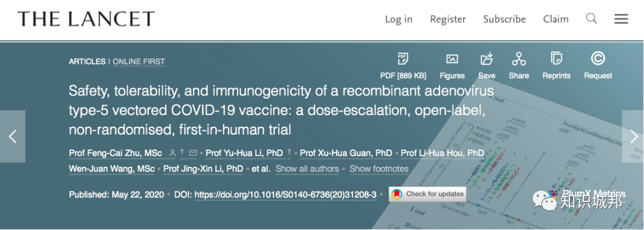Download the PDF [889 KB] icon
The width and height of the screenshot is (644, 230).
coord(403,59)
